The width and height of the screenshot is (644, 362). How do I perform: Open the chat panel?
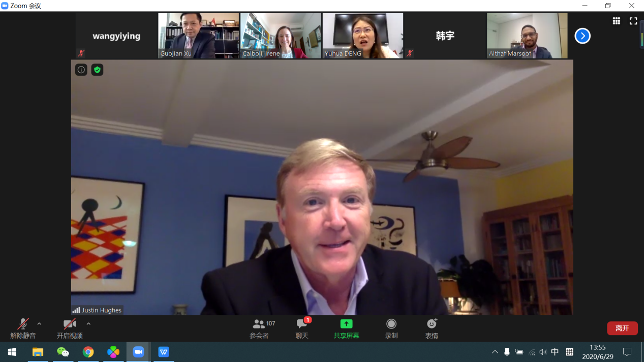pyautogui.click(x=302, y=328)
